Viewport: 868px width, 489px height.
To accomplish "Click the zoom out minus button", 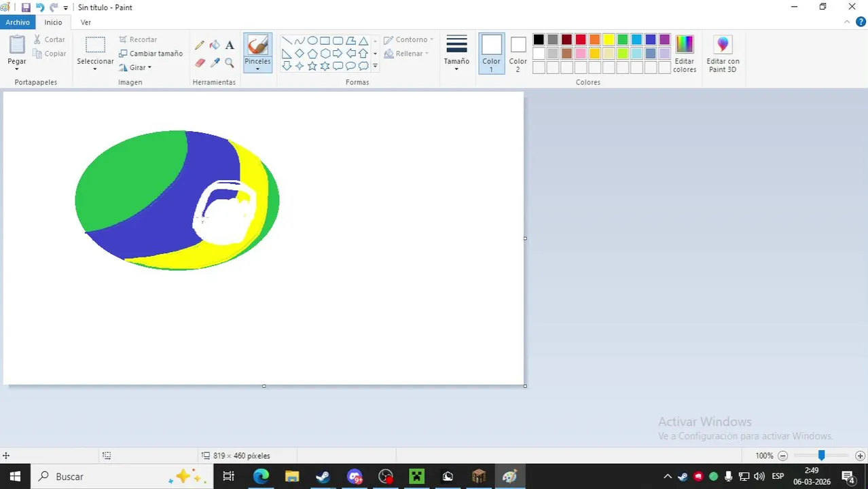I will (782, 456).
